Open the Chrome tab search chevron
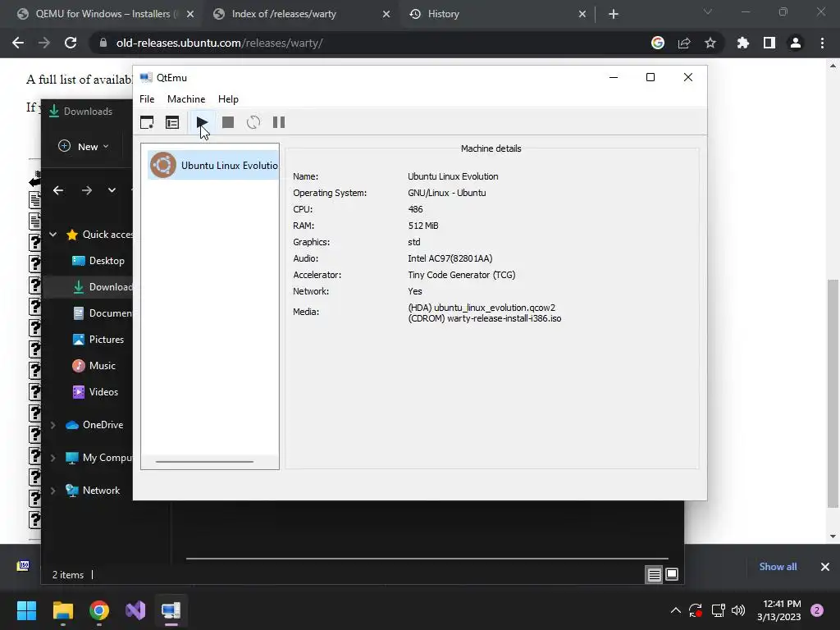 coord(708,11)
